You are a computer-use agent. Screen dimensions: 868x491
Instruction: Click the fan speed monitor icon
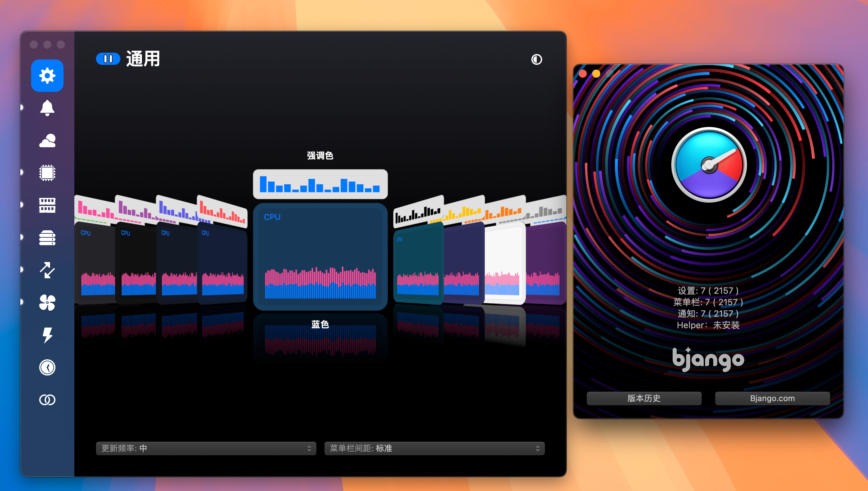click(47, 300)
